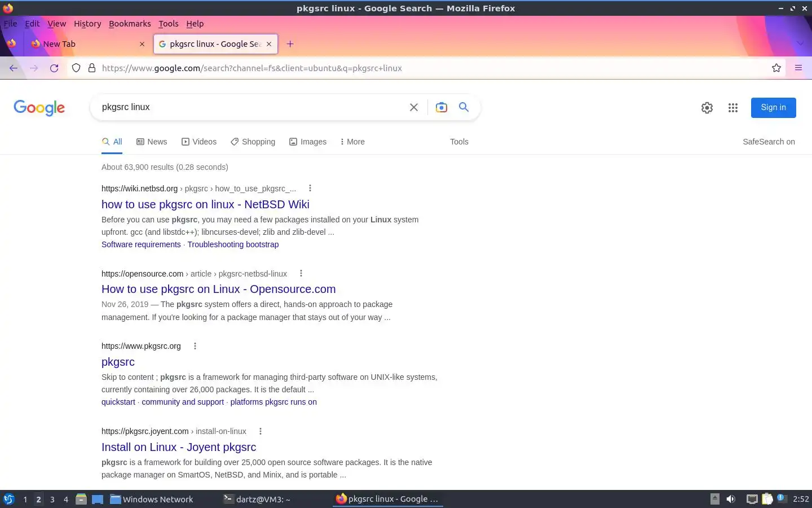
Task: Open the Software requirements sublink
Action: click(x=141, y=244)
